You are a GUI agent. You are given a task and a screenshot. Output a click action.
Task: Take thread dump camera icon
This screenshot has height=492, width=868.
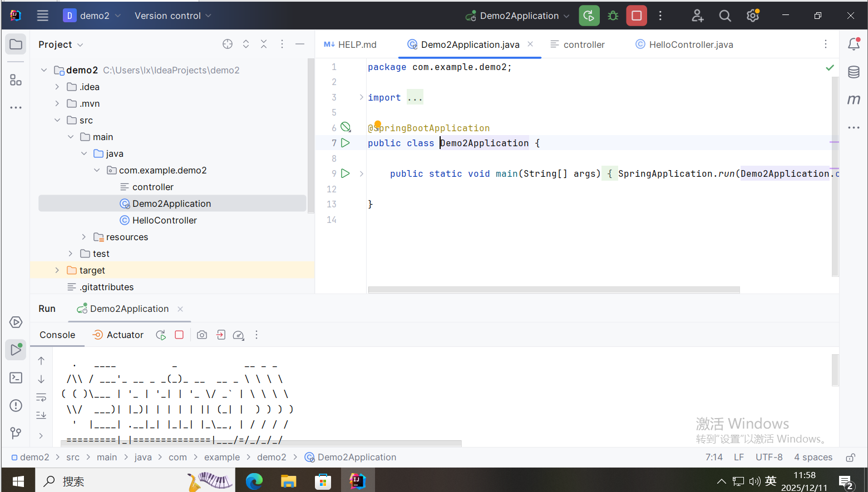tap(202, 335)
